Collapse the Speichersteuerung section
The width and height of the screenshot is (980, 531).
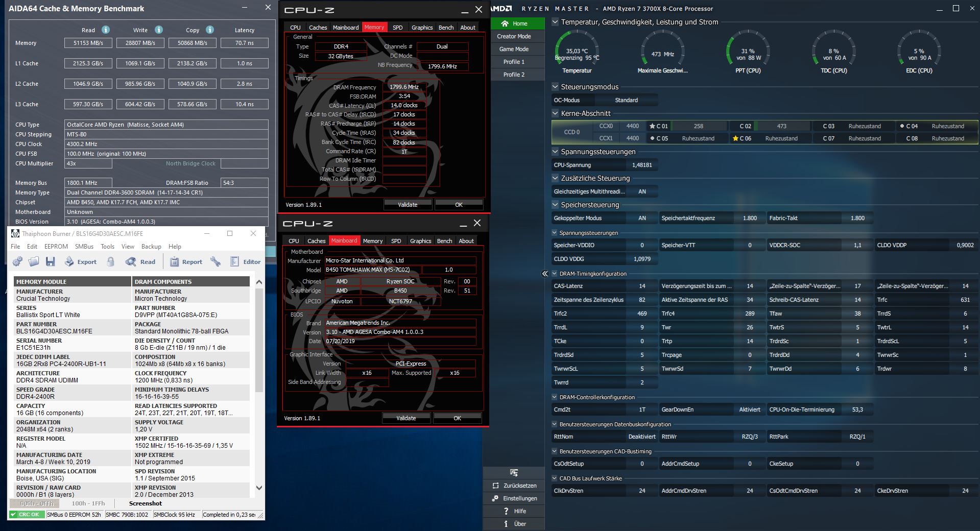tap(555, 205)
